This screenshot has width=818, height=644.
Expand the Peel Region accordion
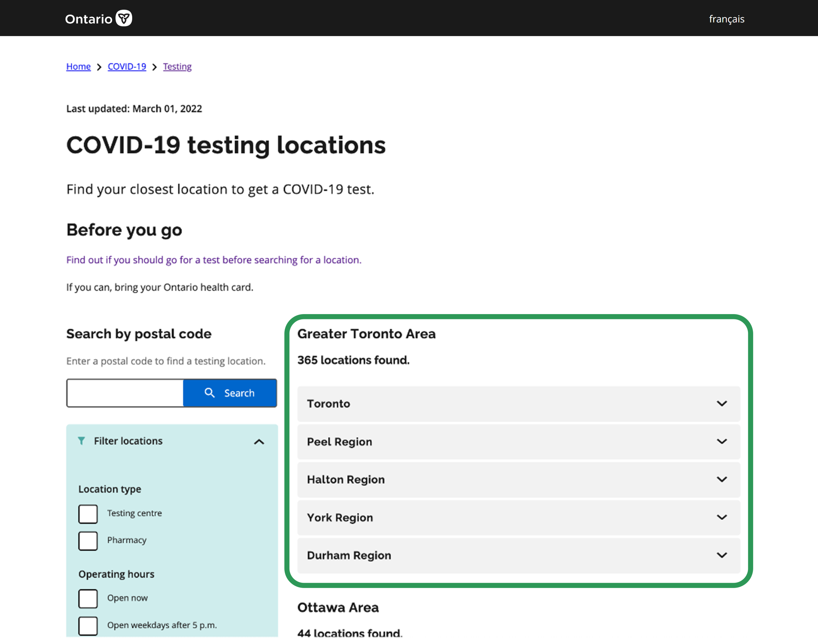tap(519, 441)
